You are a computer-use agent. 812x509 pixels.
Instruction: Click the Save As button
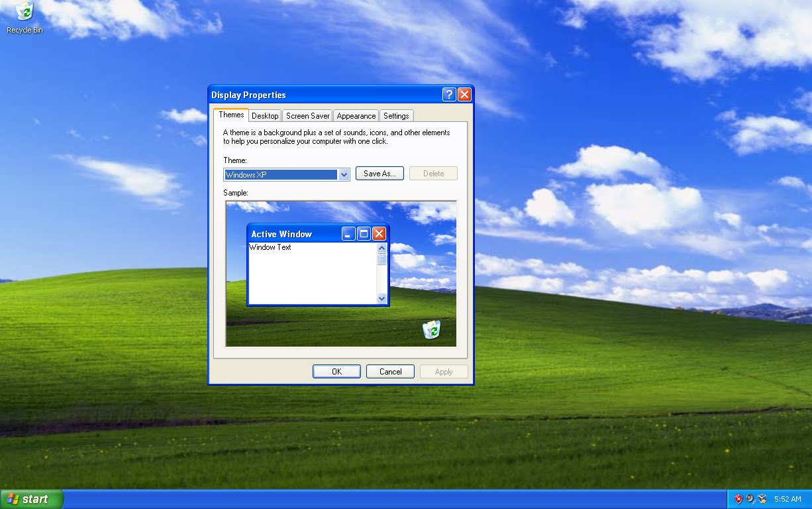[379, 173]
